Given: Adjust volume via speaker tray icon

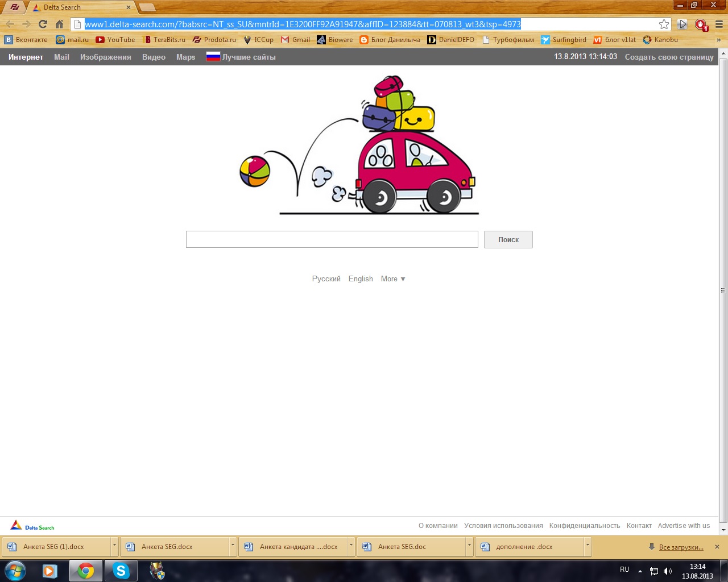Looking at the screenshot, I should pos(668,571).
